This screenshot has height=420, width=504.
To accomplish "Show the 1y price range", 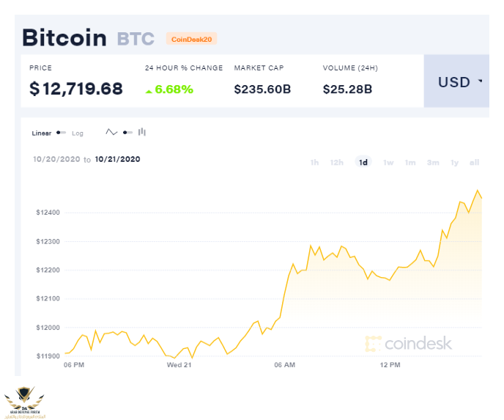I will coord(454,163).
